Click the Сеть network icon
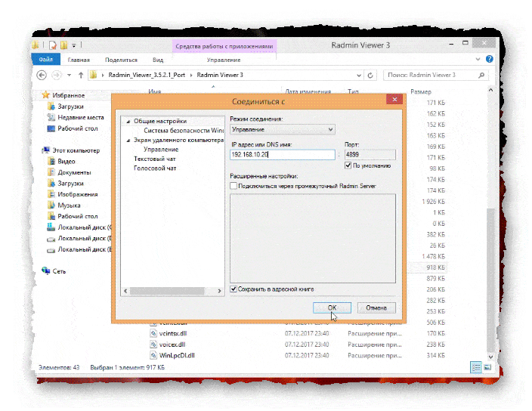The width and height of the screenshot is (532, 411). [46, 270]
